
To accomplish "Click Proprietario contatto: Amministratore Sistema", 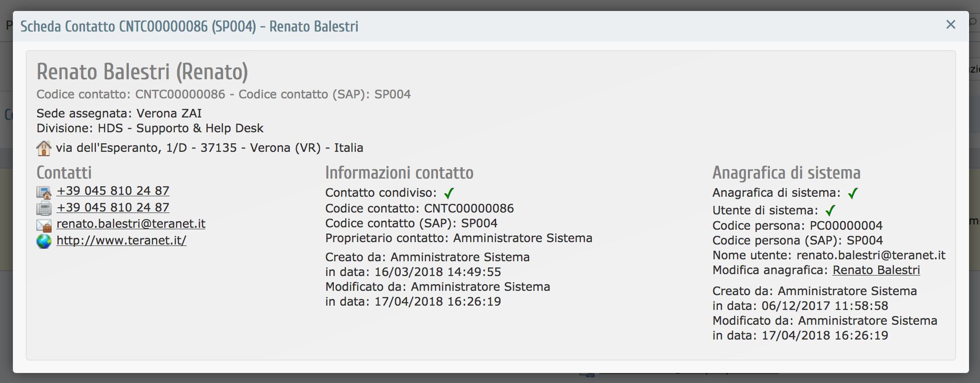I will (458, 238).
